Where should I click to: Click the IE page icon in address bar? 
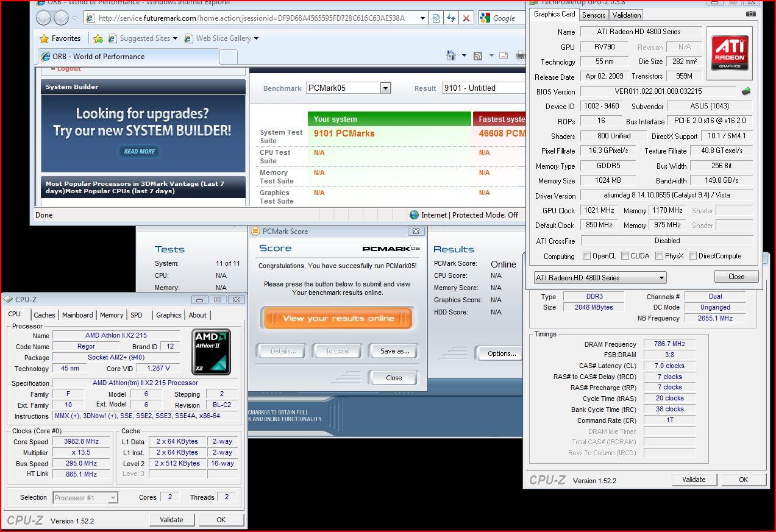point(90,18)
